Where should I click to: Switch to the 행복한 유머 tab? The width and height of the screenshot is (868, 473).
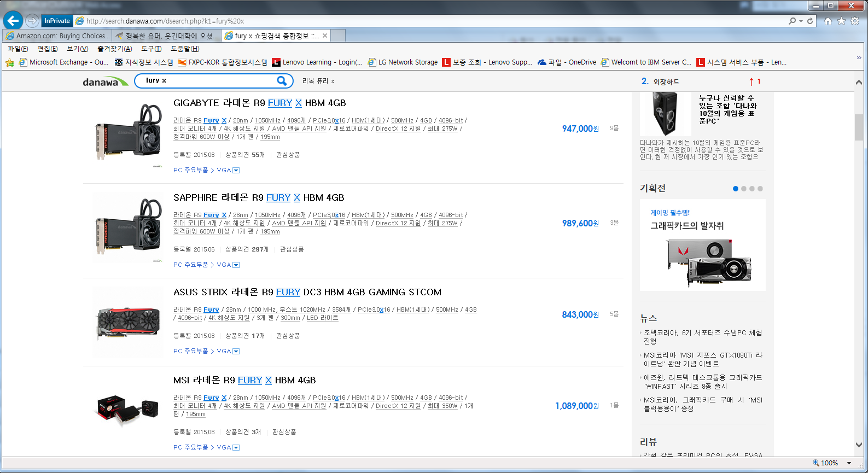[167, 36]
